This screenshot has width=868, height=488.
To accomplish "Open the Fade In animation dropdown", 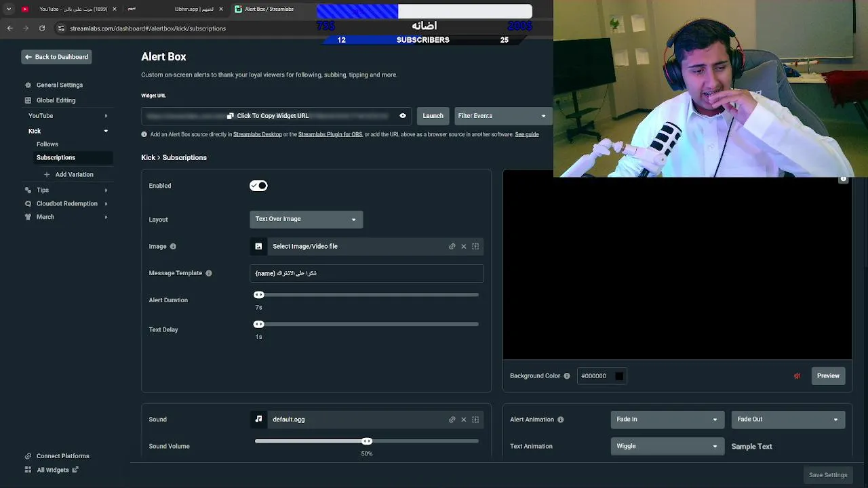I will pos(667,420).
